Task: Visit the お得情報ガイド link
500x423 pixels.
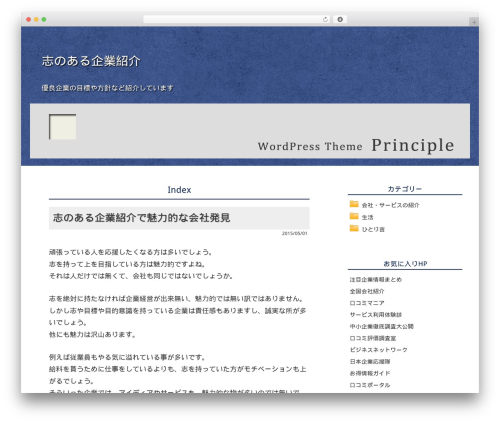Action: [370, 373]
